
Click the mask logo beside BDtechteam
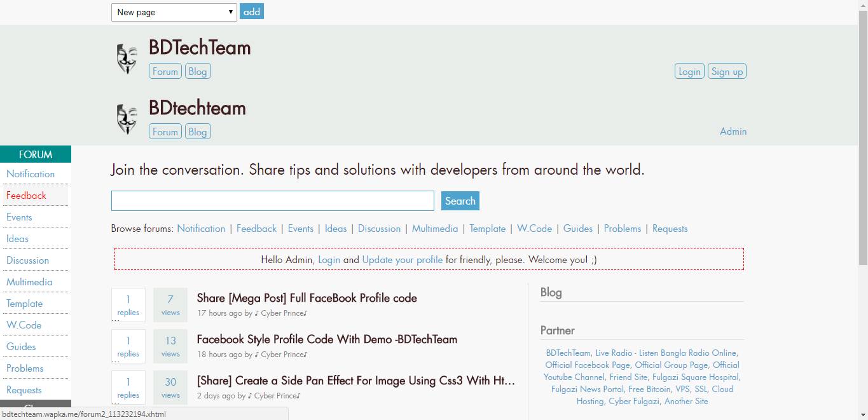[x=127, y=119]
